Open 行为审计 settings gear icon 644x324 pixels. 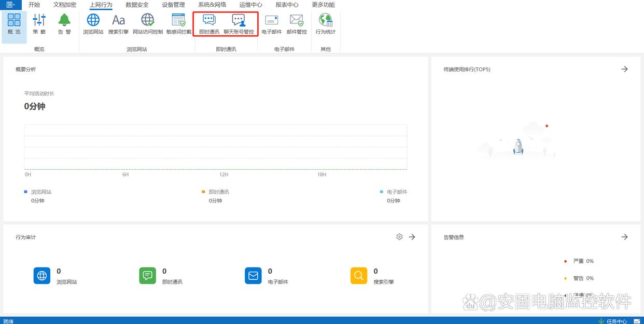(x=399, y=237)
